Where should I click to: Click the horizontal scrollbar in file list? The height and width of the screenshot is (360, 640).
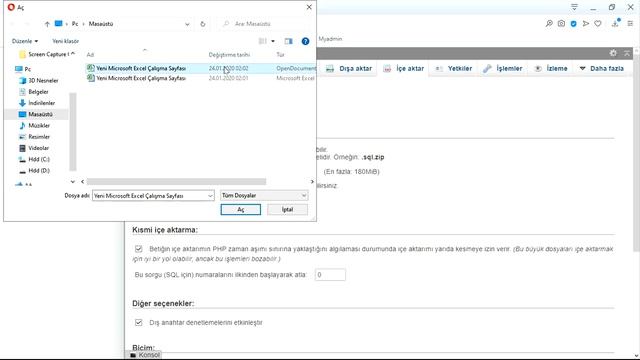click(x=176, y=182)
